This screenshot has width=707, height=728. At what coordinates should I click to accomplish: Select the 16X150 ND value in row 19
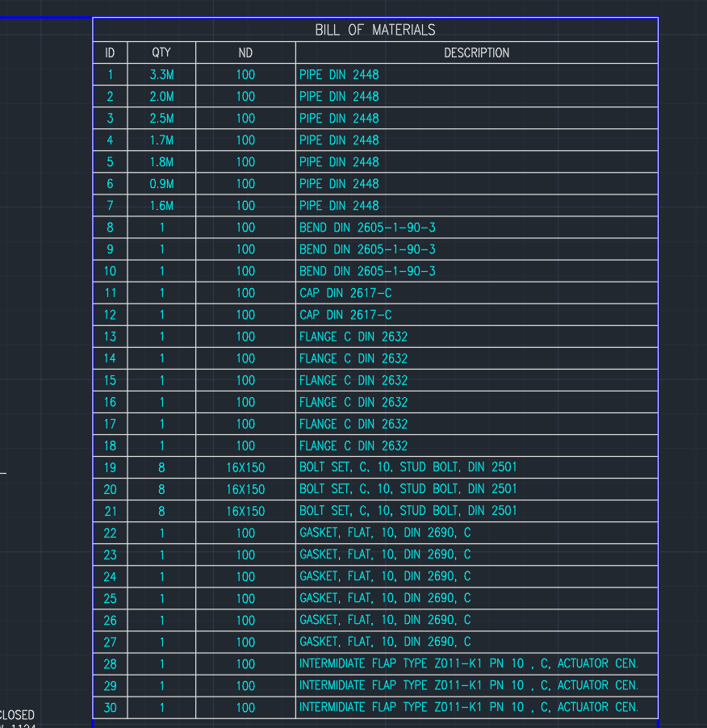click(x=245, y=467)
